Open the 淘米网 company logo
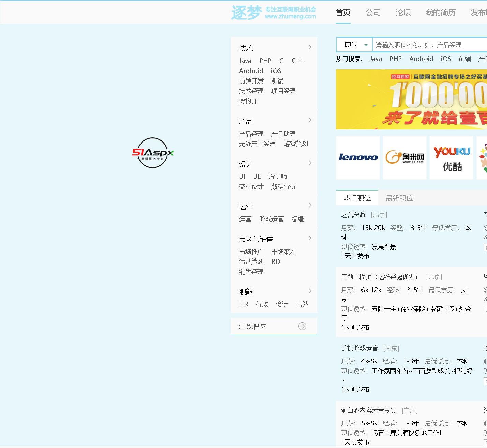The height and width of the screenshot is (448, 487). click(404, 158)
